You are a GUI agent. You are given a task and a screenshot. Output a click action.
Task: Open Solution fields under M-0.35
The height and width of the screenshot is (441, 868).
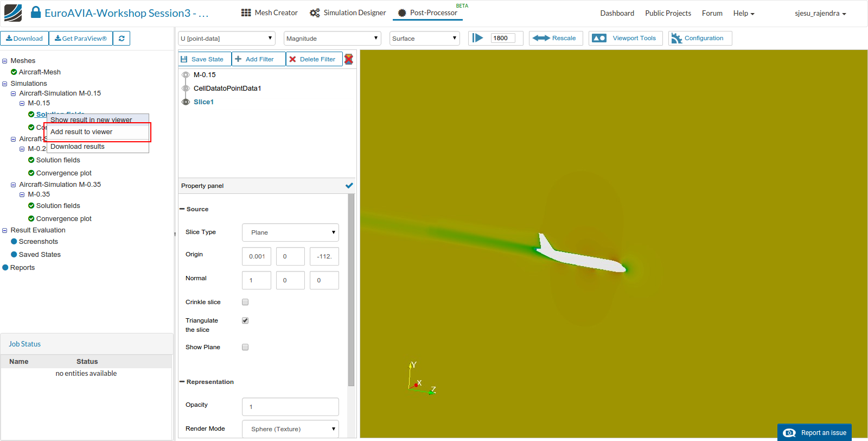coord(58,206)
